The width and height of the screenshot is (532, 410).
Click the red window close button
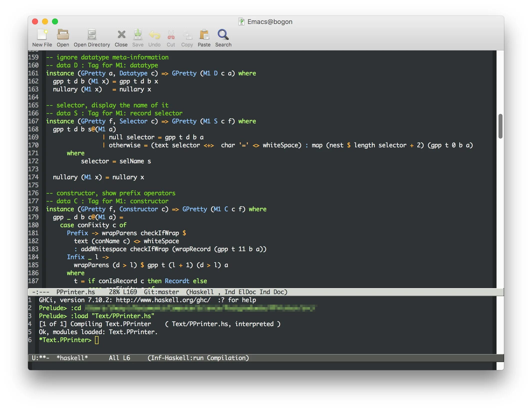pyautogui.click(x=35, y=22)
